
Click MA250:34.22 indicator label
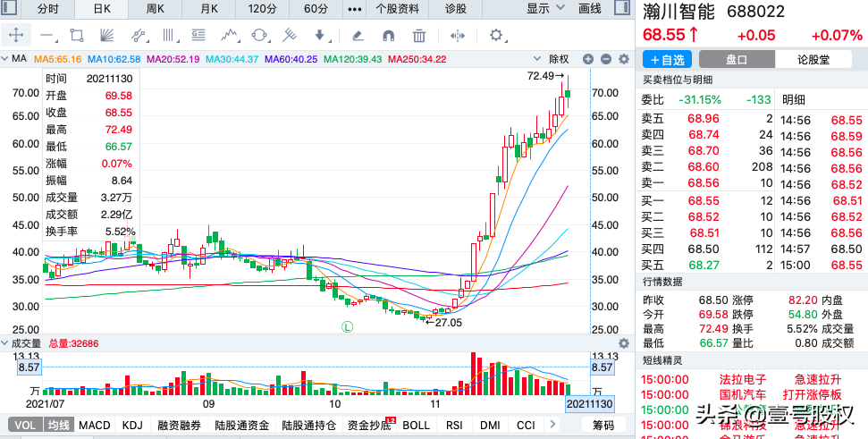pyautogui.click(x=417, y=59)
